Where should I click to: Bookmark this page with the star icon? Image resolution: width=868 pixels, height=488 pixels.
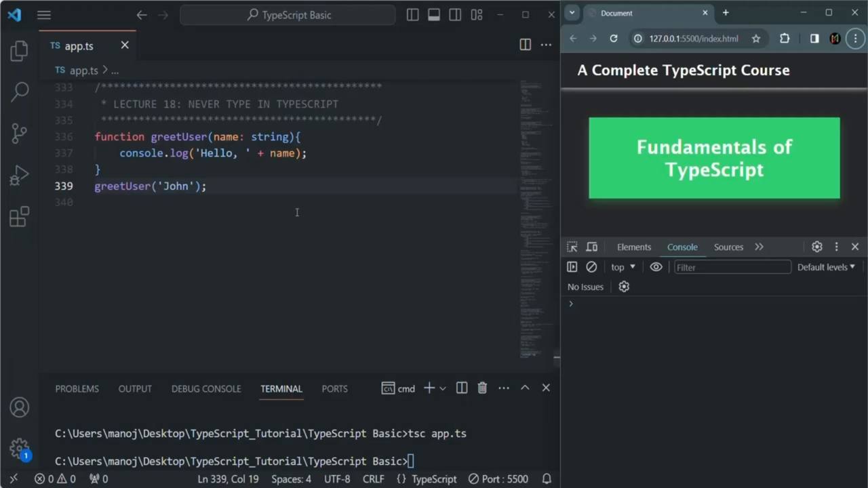[x=755, y=39]
